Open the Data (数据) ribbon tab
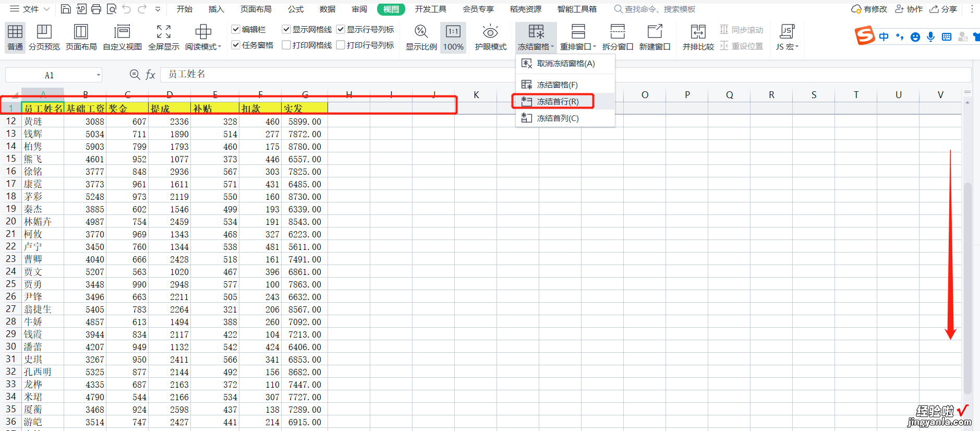The image size is (980, 431). point(328,9)
